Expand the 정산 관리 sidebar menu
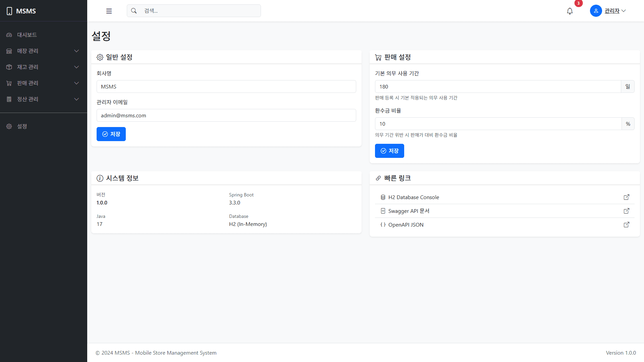 pos(28,99)
